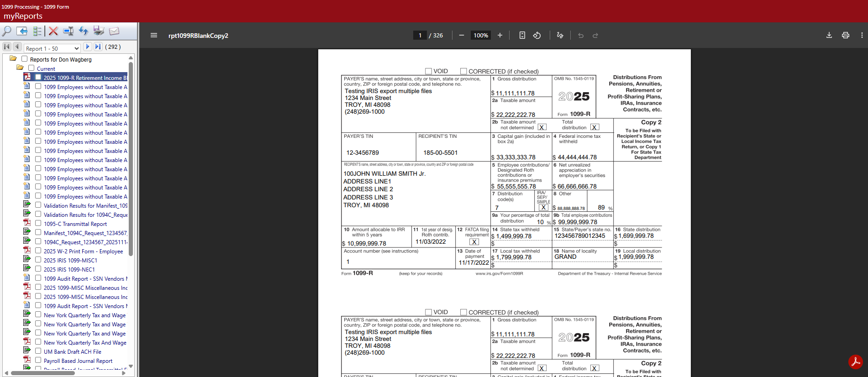Image resolution: width=868 pixels, height=377 pixels.
Task: Zoom in the PDF with plus button
Action: coord(500,35)
